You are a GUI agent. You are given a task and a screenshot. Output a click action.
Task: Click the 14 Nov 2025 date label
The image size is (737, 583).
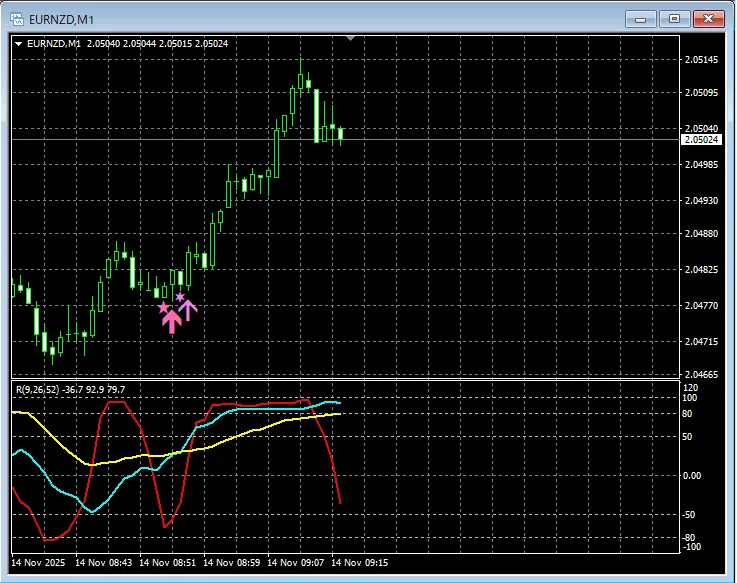coord(38,562)
